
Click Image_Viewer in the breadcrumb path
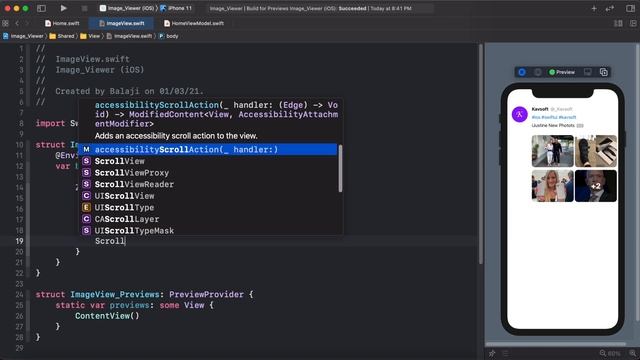24,36
